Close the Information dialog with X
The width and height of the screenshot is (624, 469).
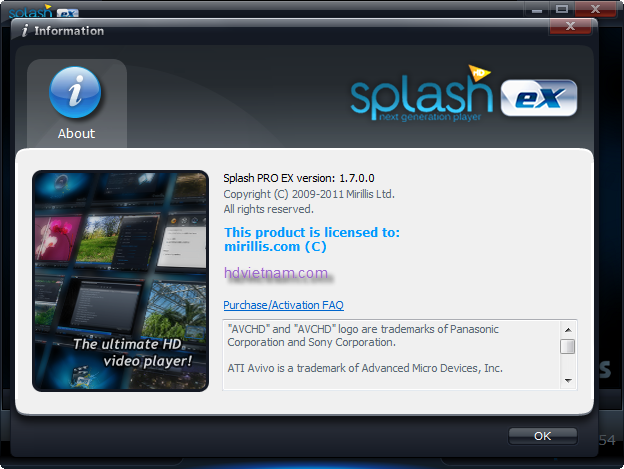pos(571,26)
